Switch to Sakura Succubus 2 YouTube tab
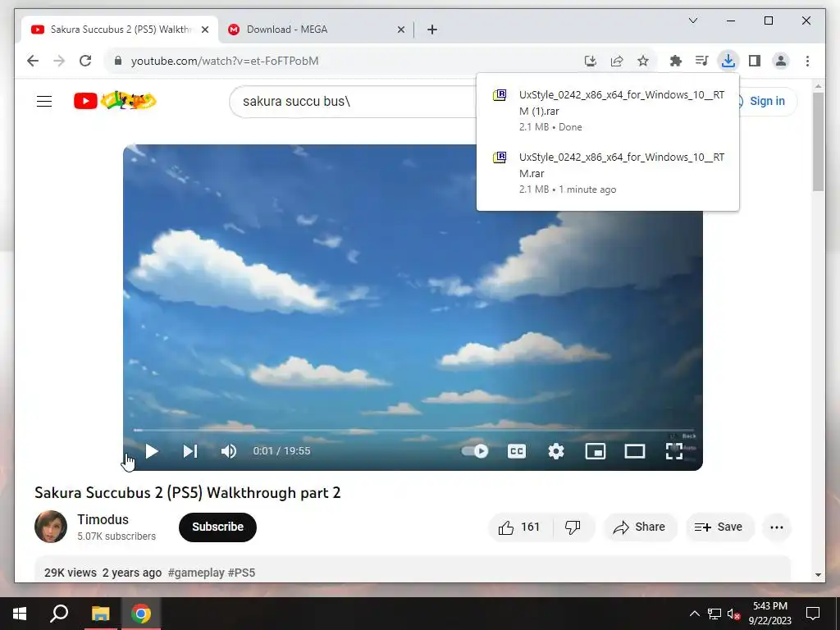 (120, 30)
